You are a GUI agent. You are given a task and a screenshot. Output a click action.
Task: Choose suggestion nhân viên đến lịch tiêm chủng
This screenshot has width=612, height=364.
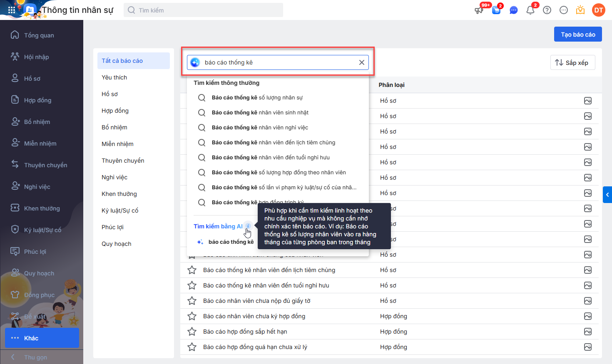278,142
